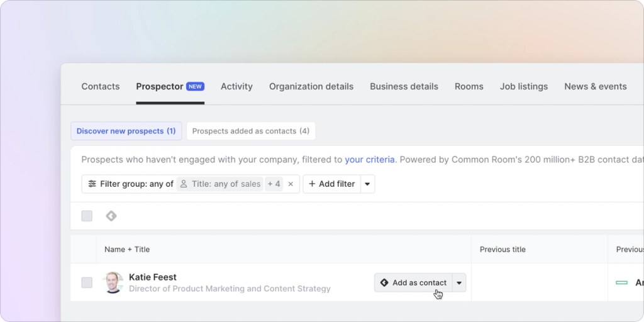Click the Add filter button

coord(332,184)
